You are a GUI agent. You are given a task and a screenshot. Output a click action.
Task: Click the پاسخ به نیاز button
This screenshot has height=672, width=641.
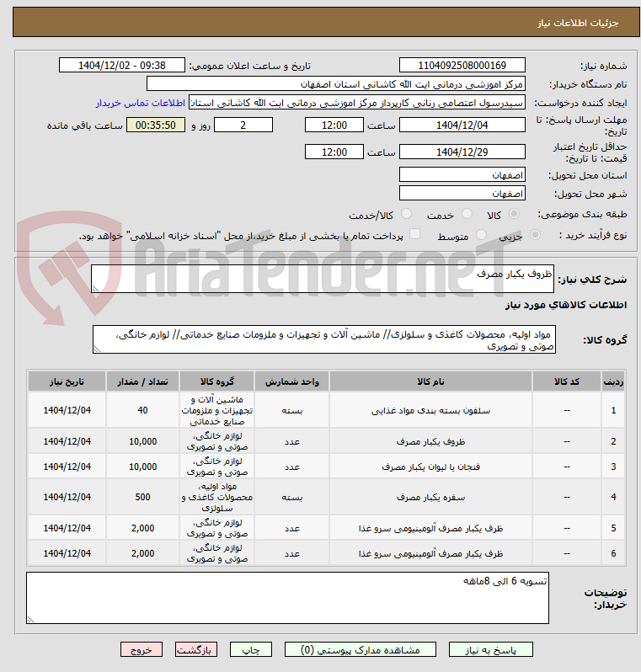(x=490, y=650)
